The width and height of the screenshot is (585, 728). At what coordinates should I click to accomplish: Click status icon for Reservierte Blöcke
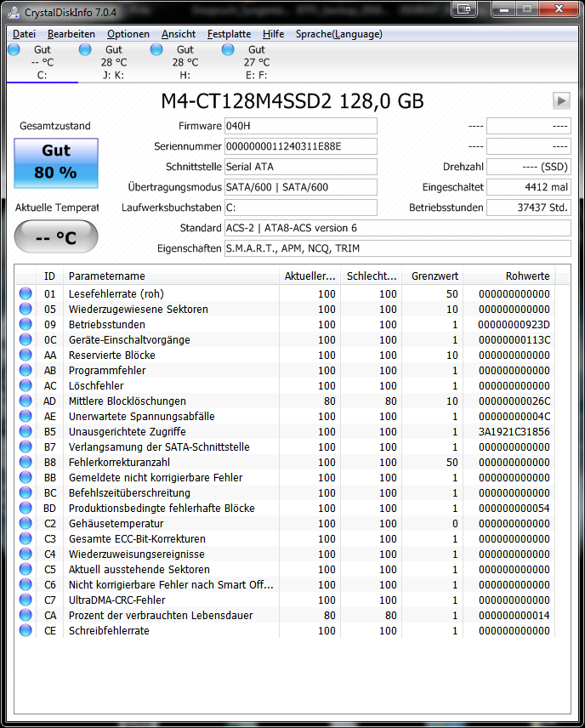tap(26, 355)
